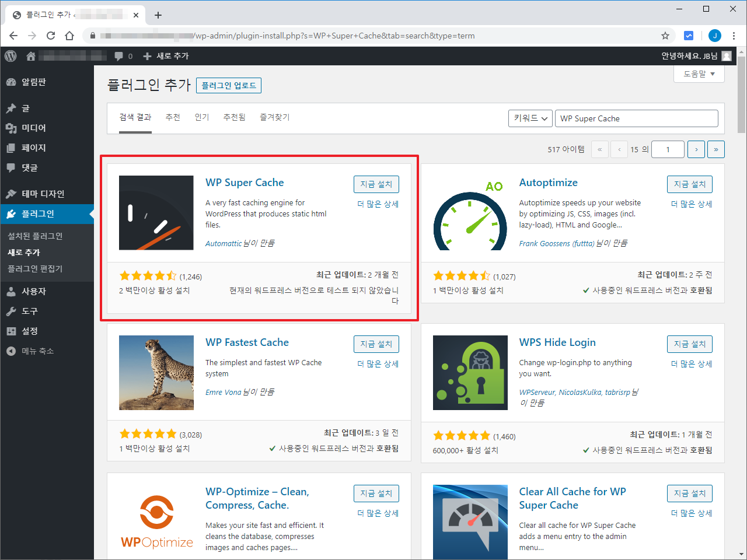The image size is (747, 560).
Task: Open 글 posts menu in sidebar
Action: pos(47,108)
